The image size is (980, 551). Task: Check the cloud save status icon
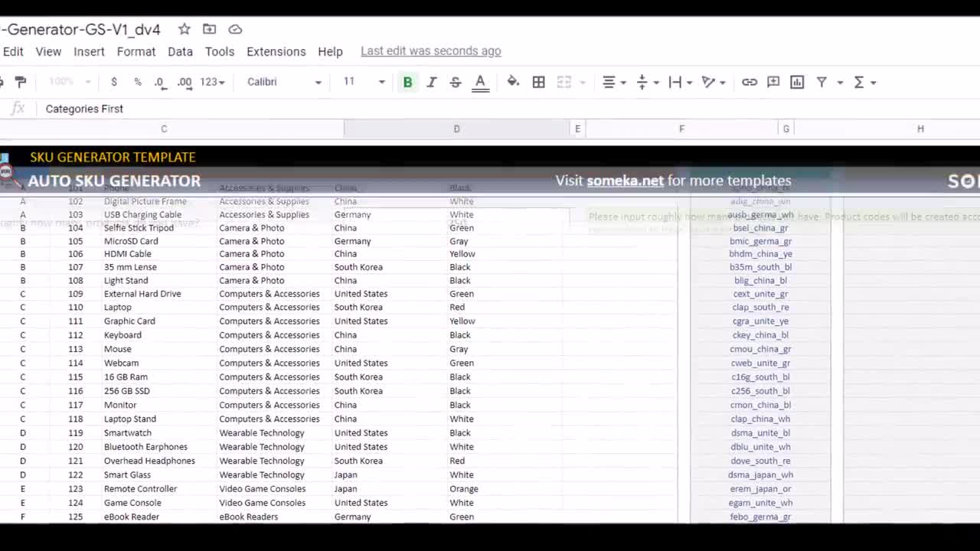point(235,29)
